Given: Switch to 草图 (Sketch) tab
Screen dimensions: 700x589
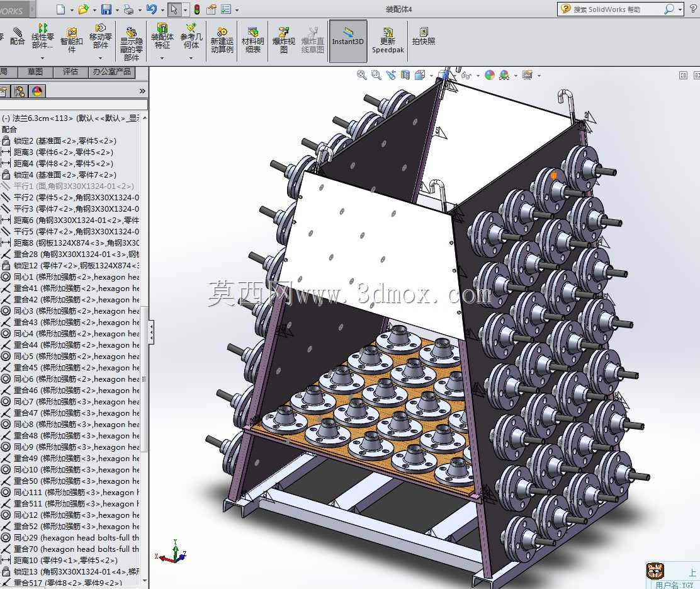Looking at the screenshot, I should click(35, 72).
